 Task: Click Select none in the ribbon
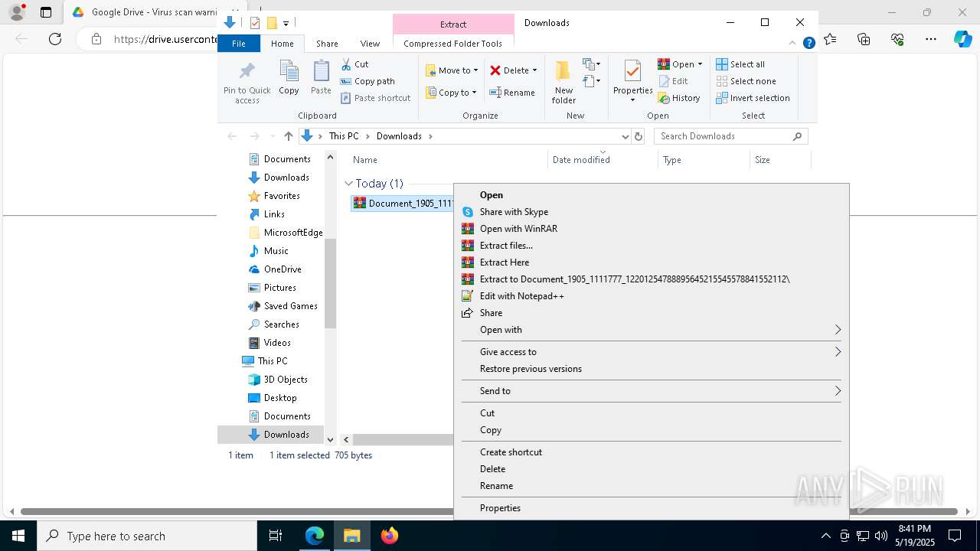(746, 81)
